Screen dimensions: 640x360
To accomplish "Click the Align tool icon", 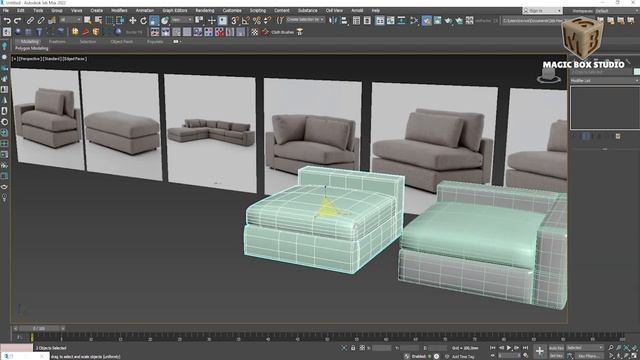I will 344,20.
